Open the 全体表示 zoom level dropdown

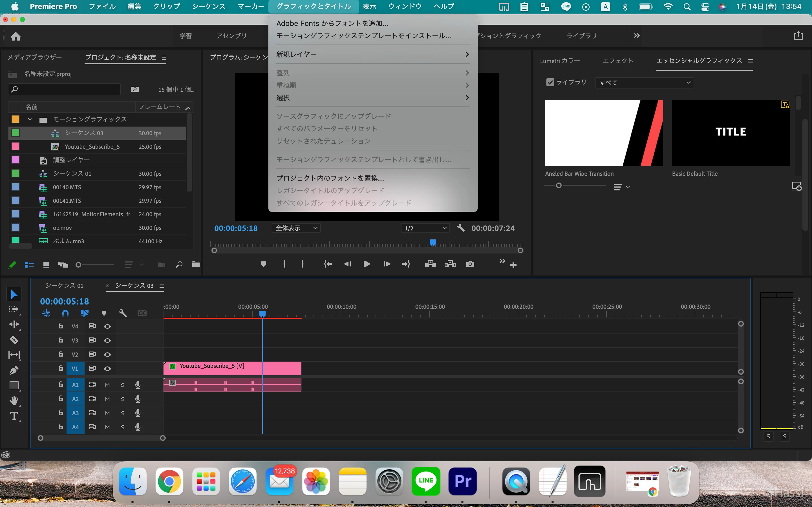296,228
